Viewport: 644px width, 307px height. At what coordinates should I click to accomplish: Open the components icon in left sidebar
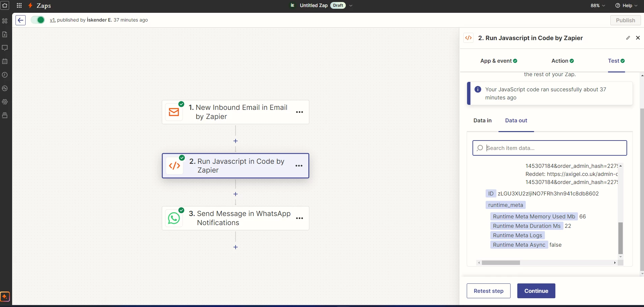(x=5, y=21)
